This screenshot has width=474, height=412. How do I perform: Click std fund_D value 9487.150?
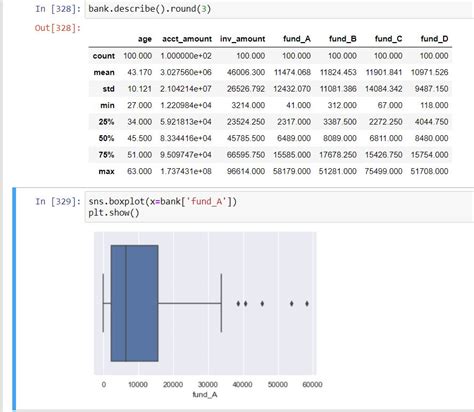coord(431,89)
